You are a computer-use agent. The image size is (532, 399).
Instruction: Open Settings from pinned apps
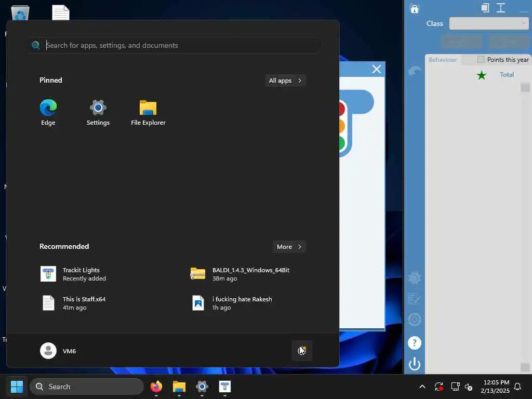[x=98, y=113]
